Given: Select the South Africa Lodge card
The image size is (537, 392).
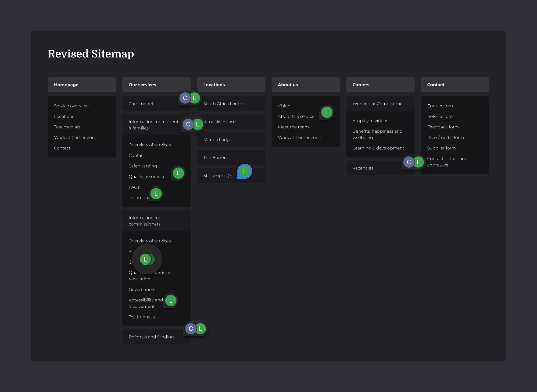Looking at the screenshot, I should 231,104.
